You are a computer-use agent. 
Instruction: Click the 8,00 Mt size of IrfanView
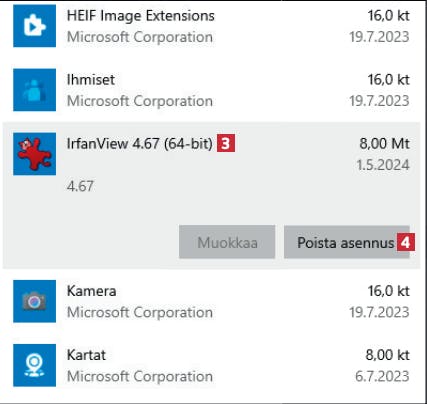[x=384, y=144]
